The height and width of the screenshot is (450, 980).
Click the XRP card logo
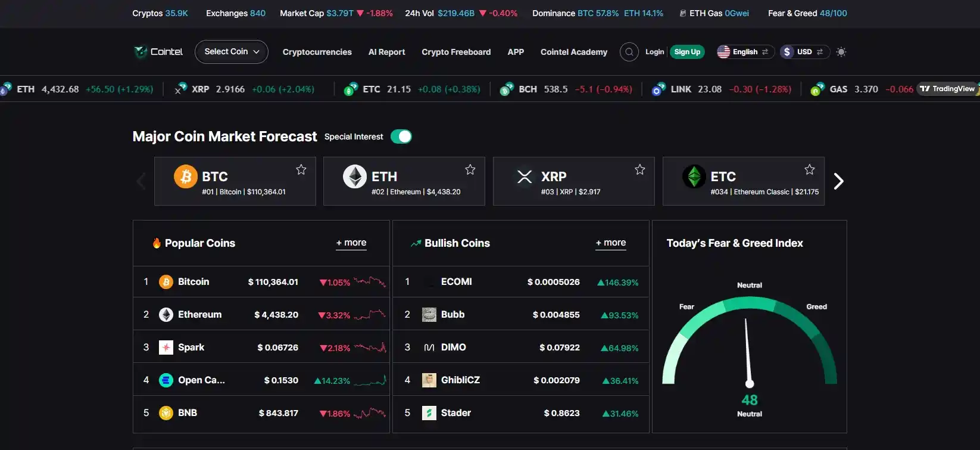click(x=525, y=176)
